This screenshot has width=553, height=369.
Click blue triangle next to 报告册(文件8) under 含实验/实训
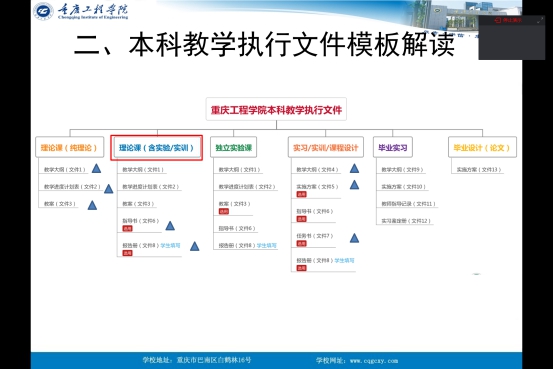click(x=194, y=246)
